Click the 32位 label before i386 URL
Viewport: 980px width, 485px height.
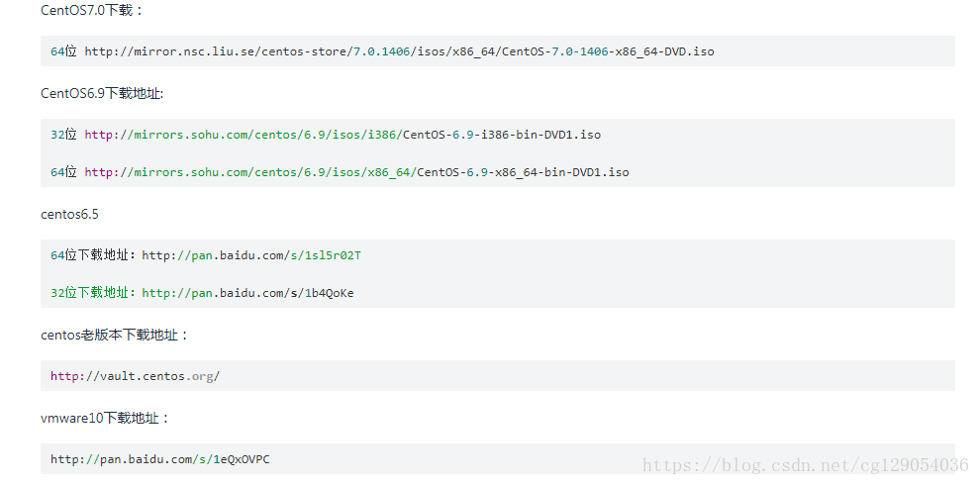click(63, 135)
